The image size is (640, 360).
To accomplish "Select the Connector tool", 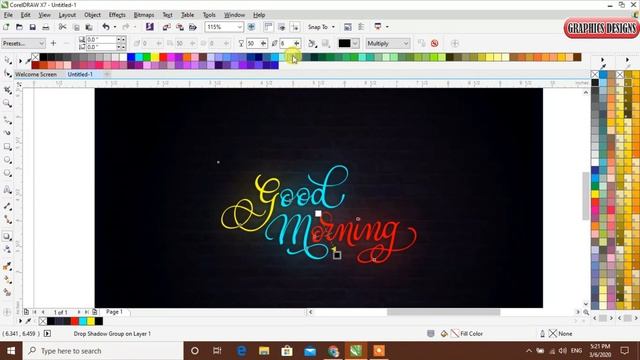I will pos(7,220).
